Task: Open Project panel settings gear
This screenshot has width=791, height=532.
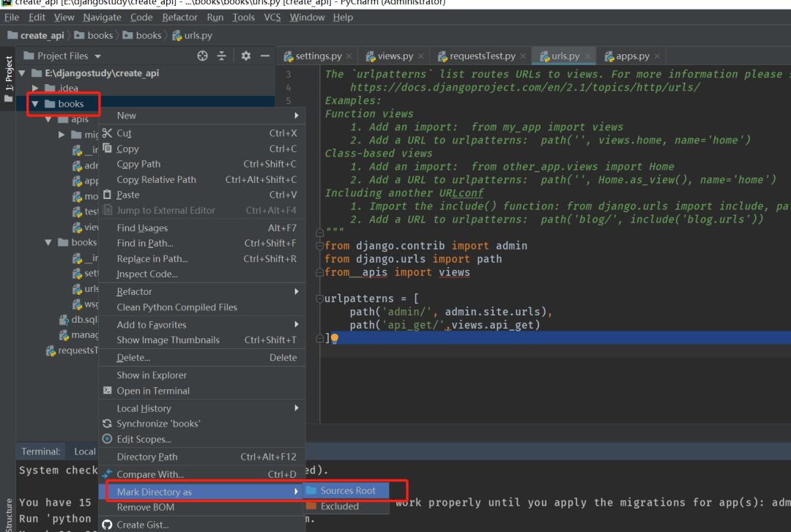Action: pos(245,56)
